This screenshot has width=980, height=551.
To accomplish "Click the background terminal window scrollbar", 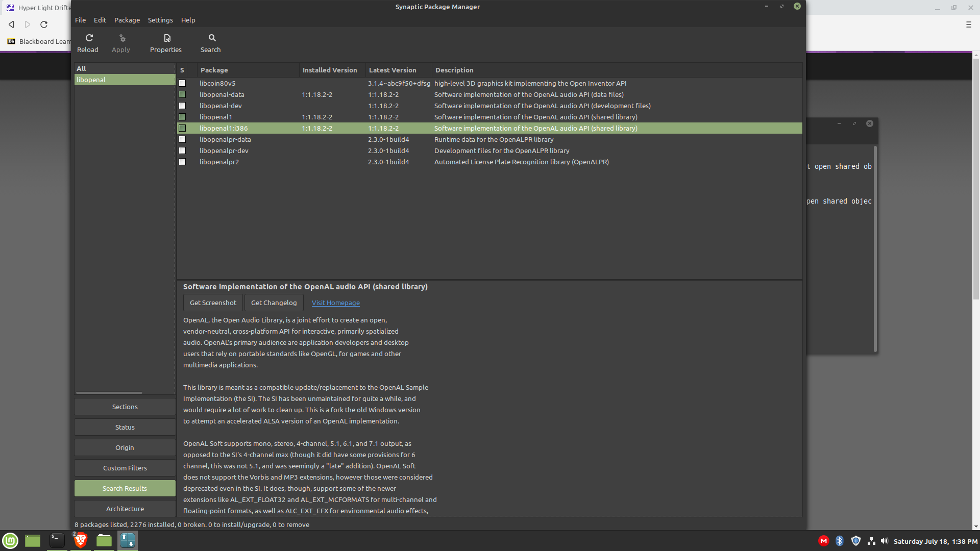I will point(875,249).
